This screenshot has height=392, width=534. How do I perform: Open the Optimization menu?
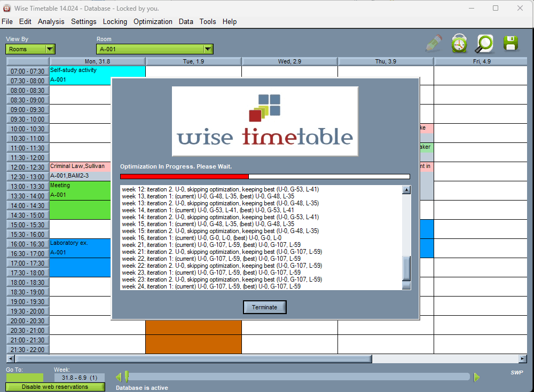153,22
